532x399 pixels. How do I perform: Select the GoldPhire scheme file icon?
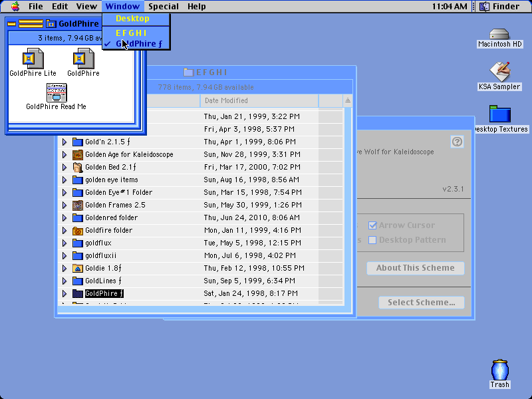(84, 59)
